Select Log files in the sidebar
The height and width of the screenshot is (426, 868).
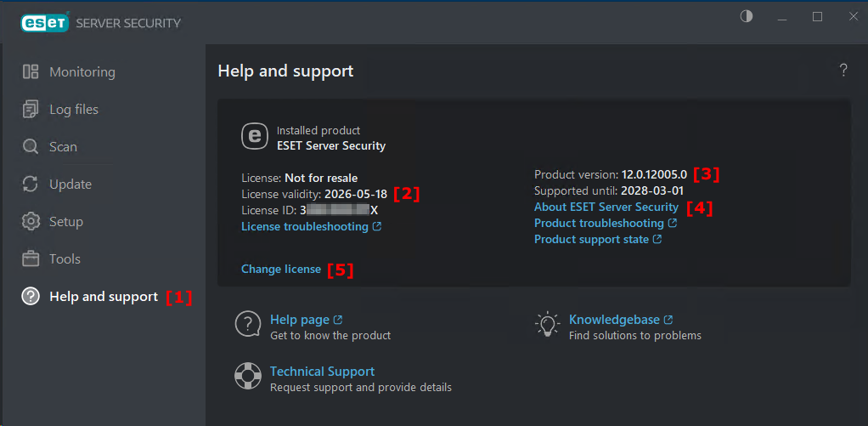(x=73, y=110)
